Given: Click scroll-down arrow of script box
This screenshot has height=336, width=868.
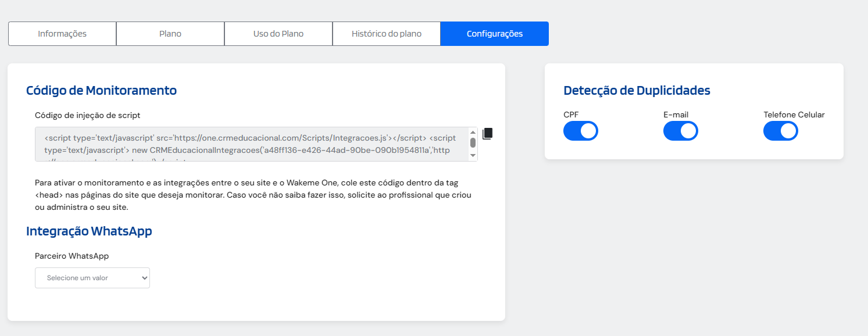Looking at the screenshot, I should 473,156.
